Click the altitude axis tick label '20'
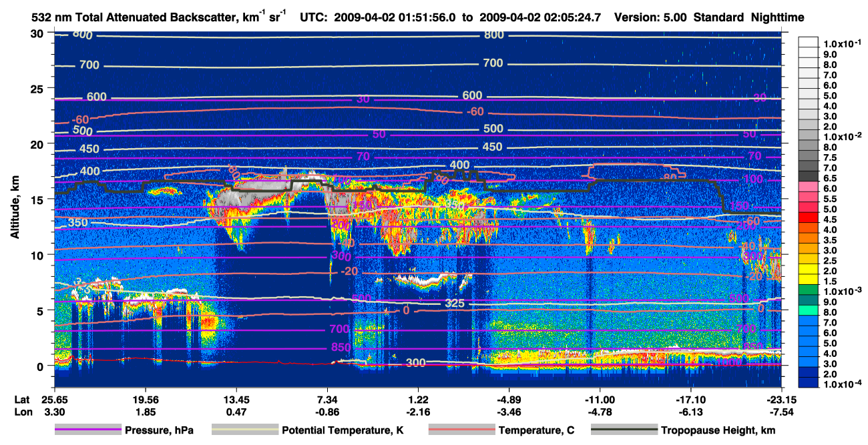868x445 pixels. pyautogui.click(x=39, y=144)
